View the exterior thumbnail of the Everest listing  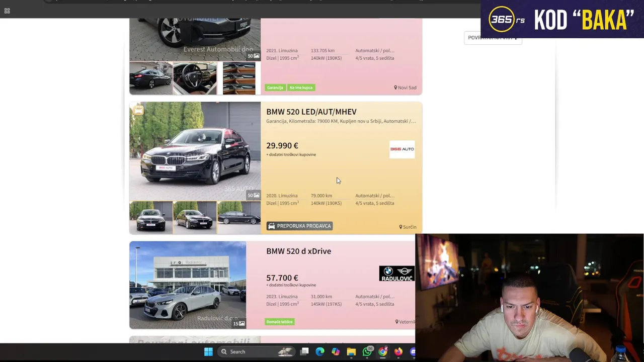click(151, 78)
